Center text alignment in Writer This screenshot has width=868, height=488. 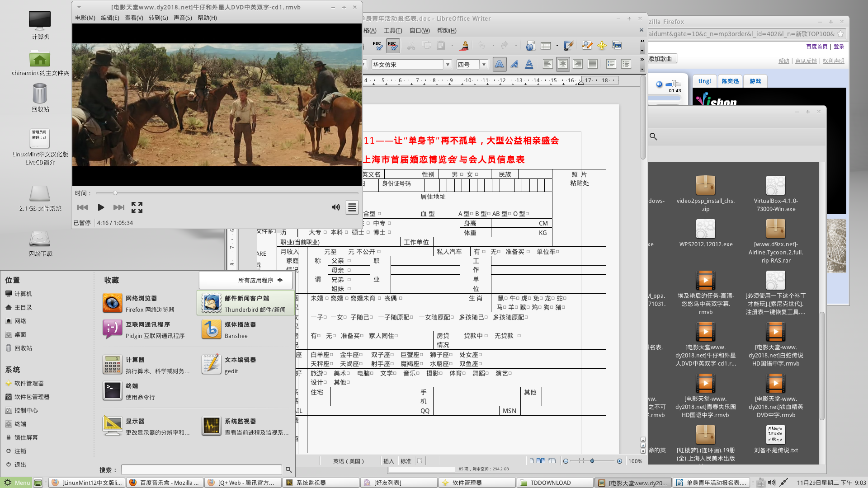pos(563,64)
